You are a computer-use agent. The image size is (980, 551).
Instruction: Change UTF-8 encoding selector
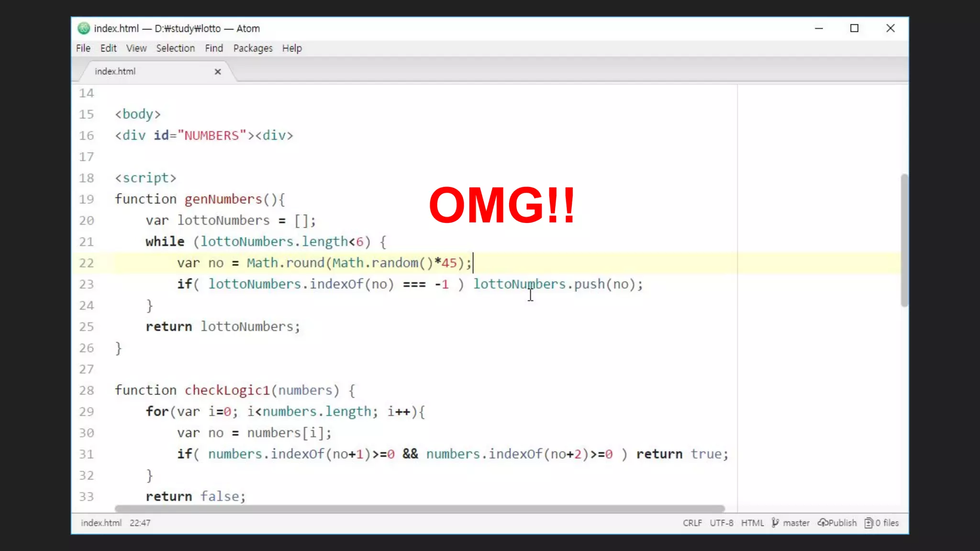(x=721, y=523)
